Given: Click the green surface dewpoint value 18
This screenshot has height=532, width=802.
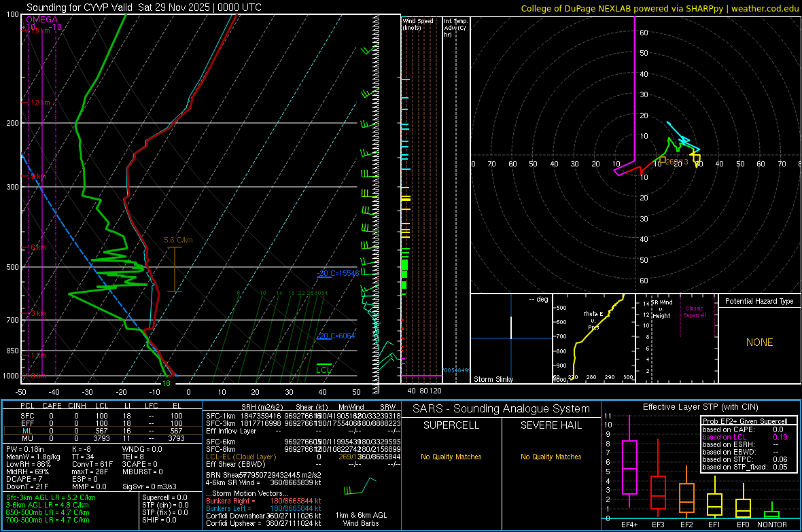Looking at the screenshot, I should 167,383.
